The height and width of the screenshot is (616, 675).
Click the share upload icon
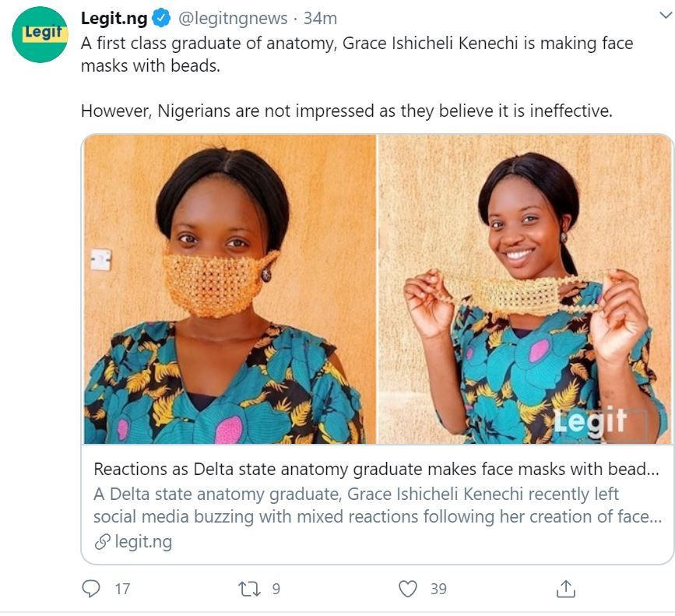(566, 589)
